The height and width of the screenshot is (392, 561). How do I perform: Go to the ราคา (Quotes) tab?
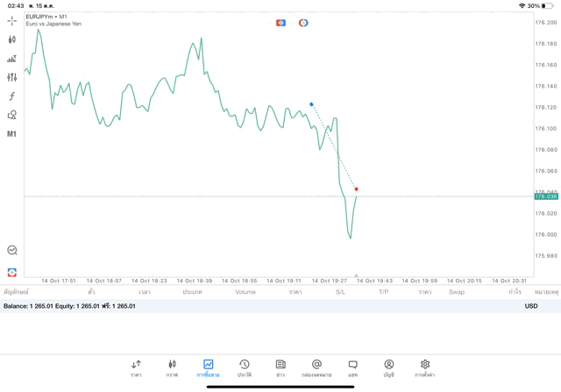click(x=136, y=368)
